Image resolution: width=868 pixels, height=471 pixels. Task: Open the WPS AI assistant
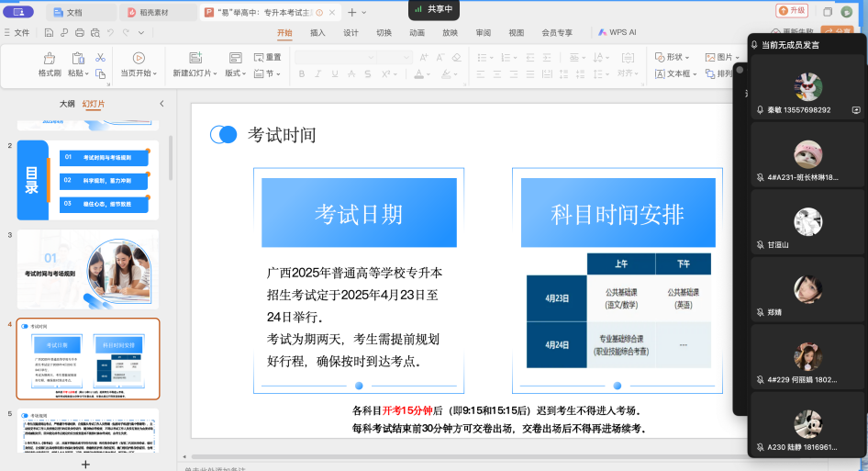click(x=617, y=32)
